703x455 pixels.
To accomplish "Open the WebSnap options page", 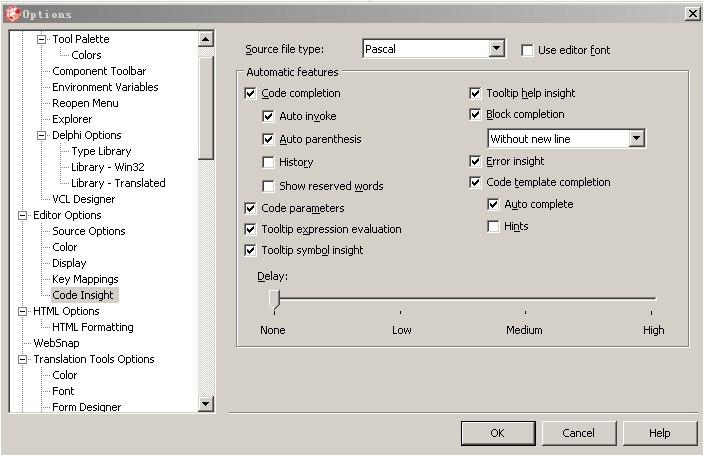I will (x=56, y=343).
